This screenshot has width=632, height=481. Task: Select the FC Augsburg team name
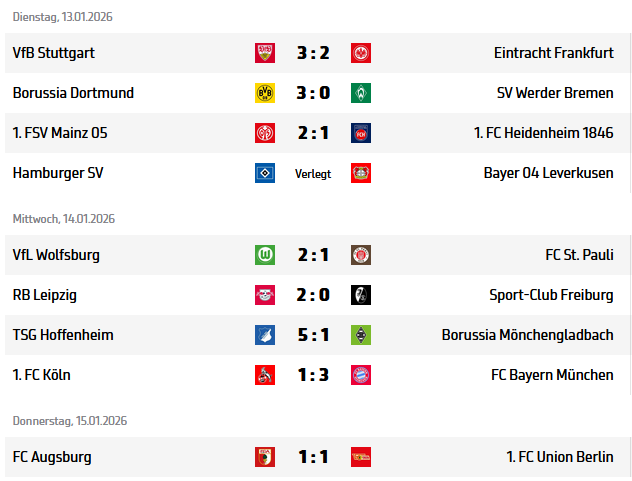pyautogui.click(x=52, y=457)
